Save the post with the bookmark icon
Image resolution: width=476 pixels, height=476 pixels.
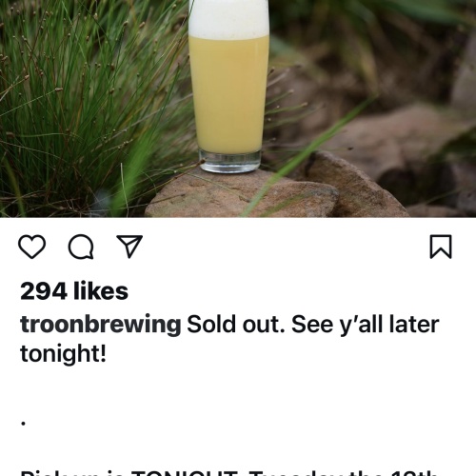point(441,247)
